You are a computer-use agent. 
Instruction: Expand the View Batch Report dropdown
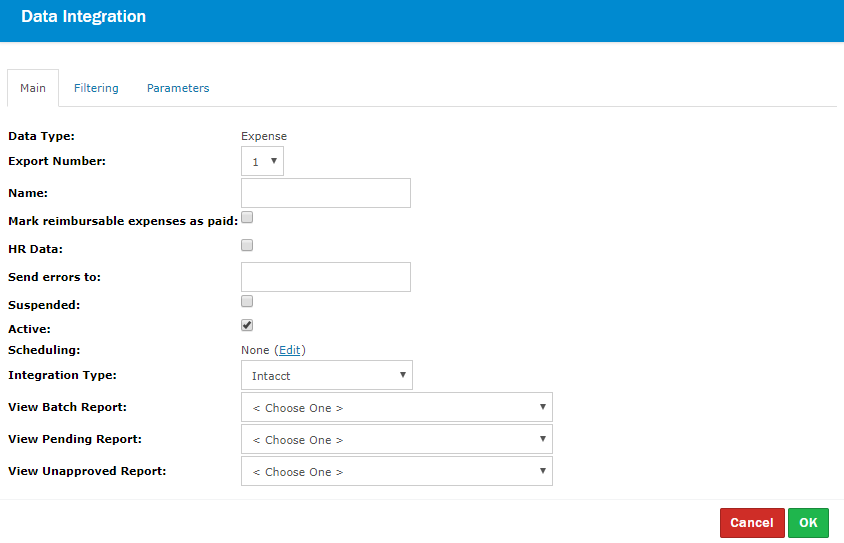(x=396, y=408)
